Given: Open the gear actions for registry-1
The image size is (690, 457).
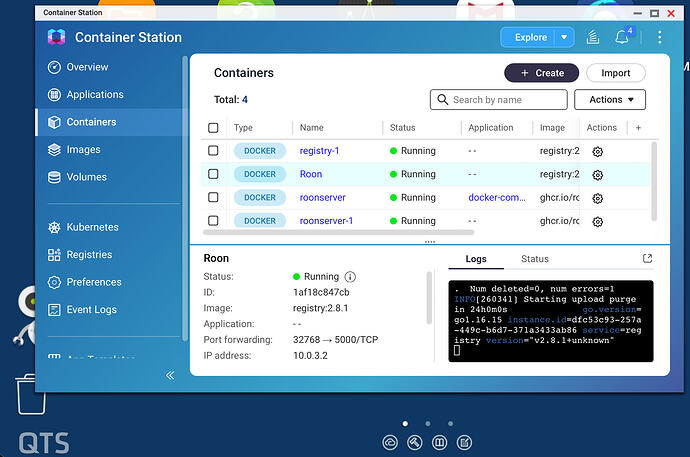Looking at the screenshot, I should pyautogui.click(x=597, y=152).
